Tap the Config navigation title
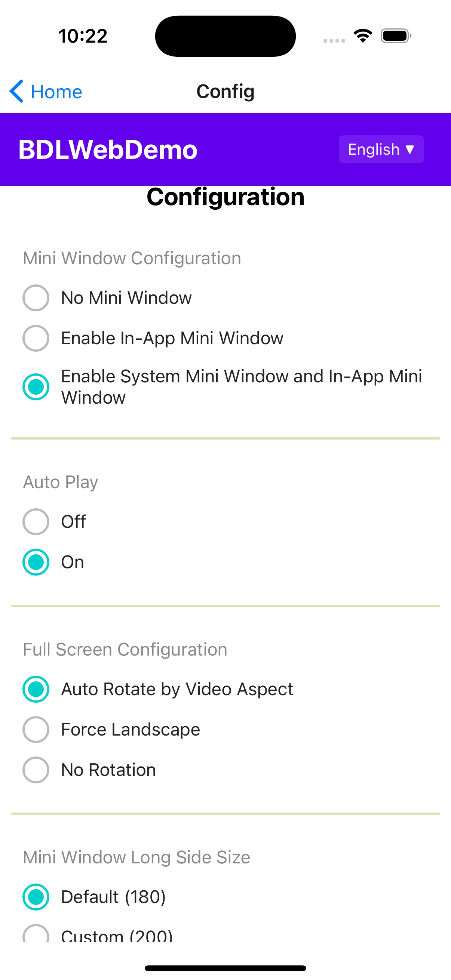Viewport: 451px width, 980px height. coord(225,91)
